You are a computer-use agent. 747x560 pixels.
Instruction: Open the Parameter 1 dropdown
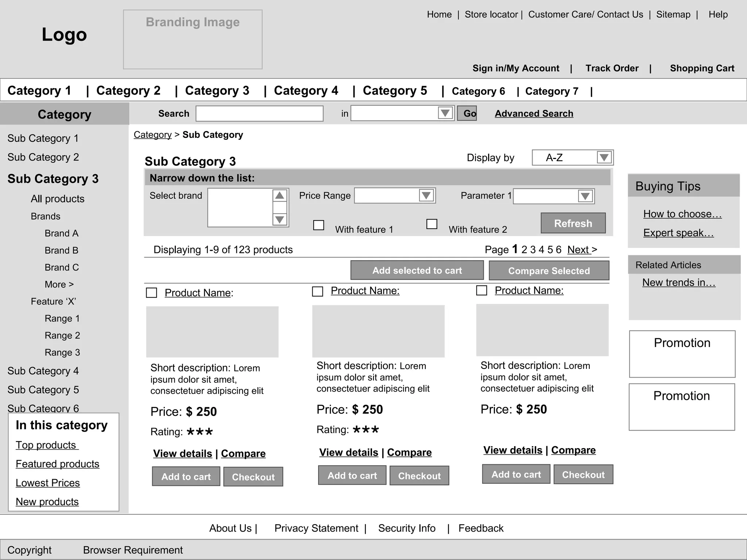(585, 196)
